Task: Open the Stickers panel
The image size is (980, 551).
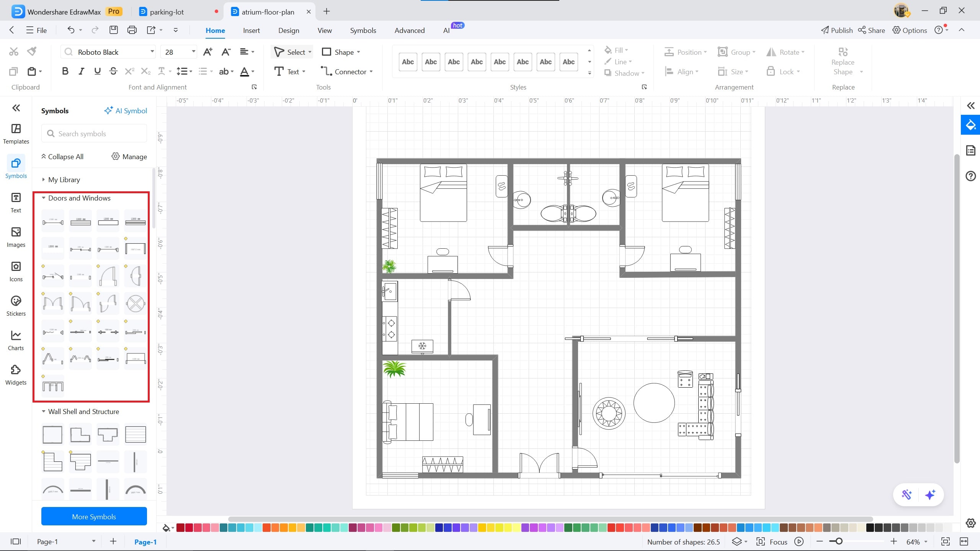Action: tap(16, 305)
